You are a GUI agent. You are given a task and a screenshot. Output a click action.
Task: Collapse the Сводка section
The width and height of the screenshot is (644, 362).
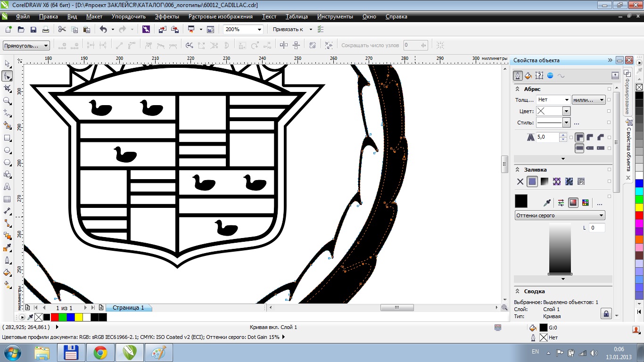click(x=517, y=291)
